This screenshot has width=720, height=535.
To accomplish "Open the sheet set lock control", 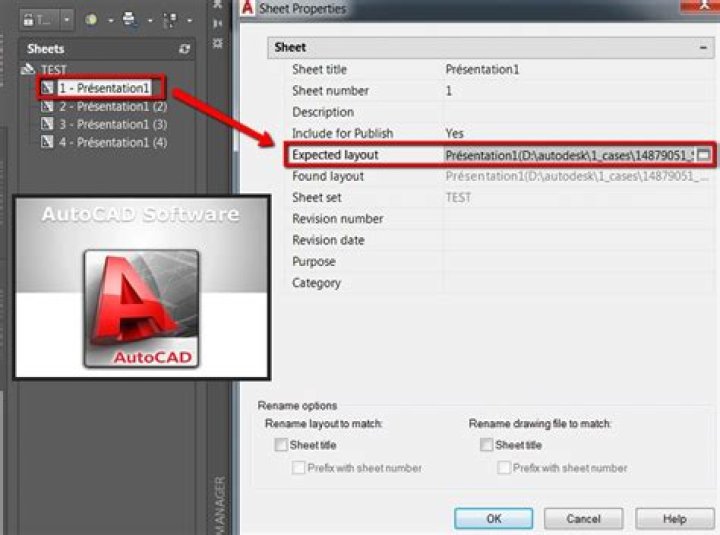I will [39, 20].
